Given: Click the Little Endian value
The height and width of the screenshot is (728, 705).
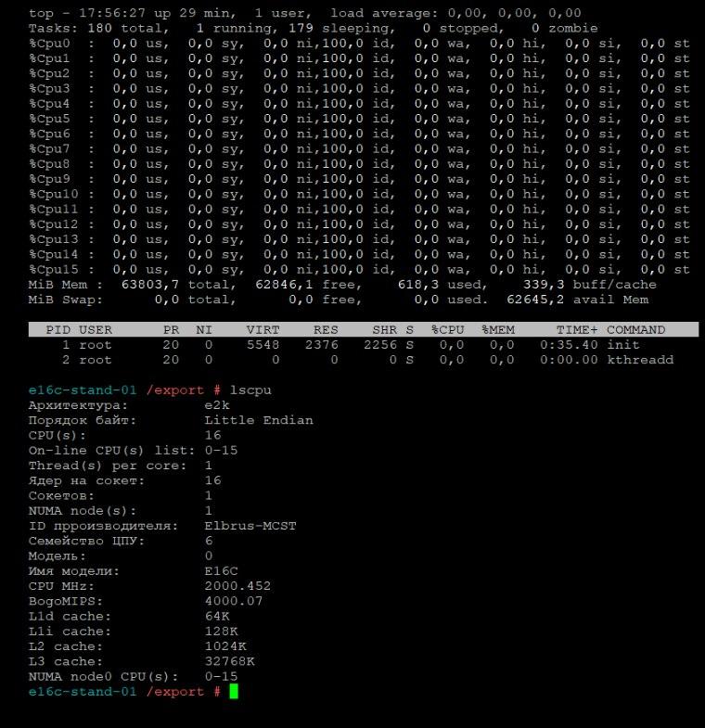Looking at the screenshot, I should click(259, 420).
